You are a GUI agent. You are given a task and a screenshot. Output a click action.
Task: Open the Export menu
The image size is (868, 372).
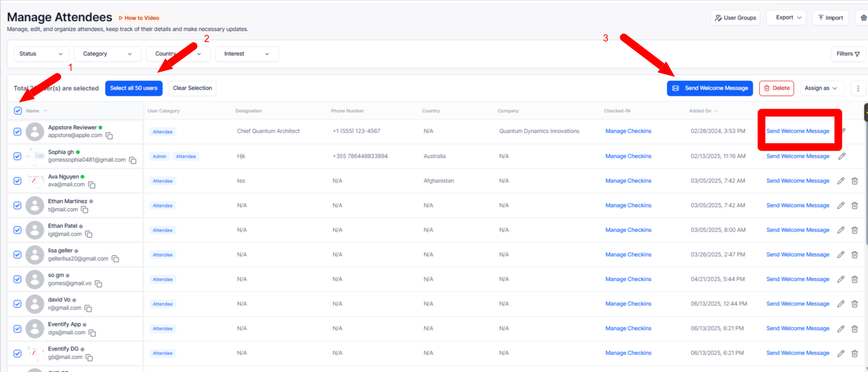[x=788, y=17]
